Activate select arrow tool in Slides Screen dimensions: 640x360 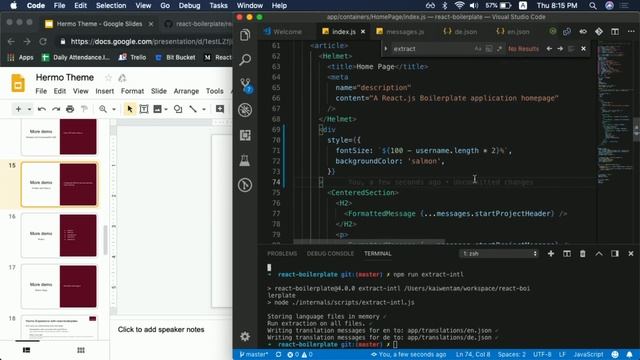point(129,109)
